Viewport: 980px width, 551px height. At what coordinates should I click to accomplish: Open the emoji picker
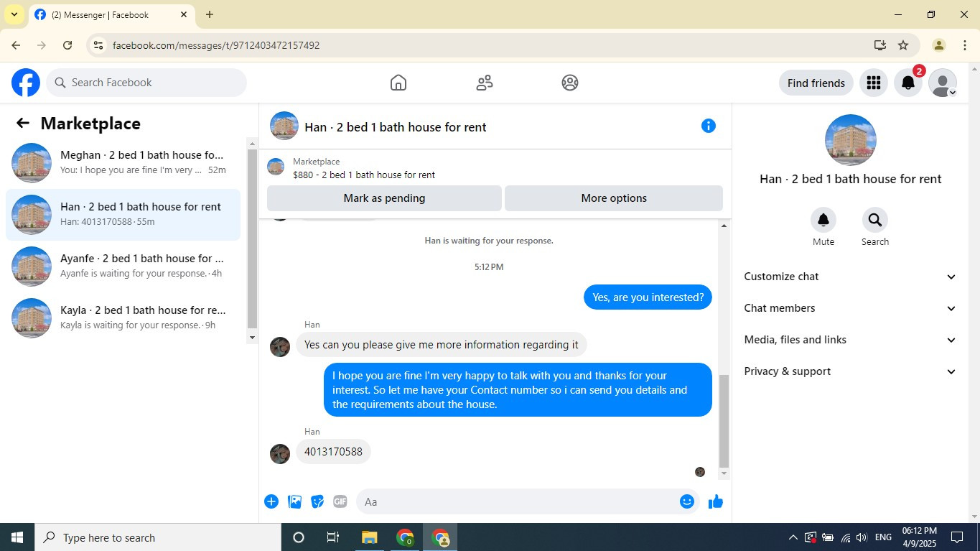687,501
